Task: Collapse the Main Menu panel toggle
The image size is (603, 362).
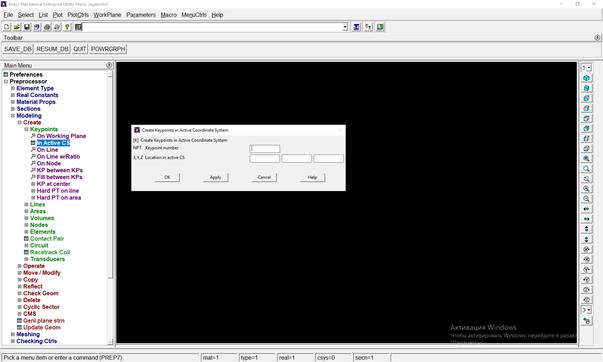Action: (x=109, y=65)
